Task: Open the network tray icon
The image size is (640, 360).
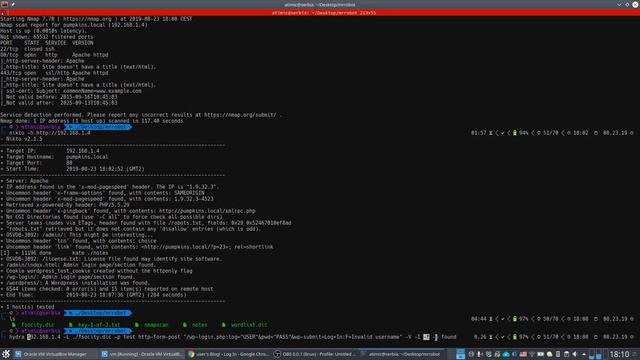Action: [x=532, y=354]
